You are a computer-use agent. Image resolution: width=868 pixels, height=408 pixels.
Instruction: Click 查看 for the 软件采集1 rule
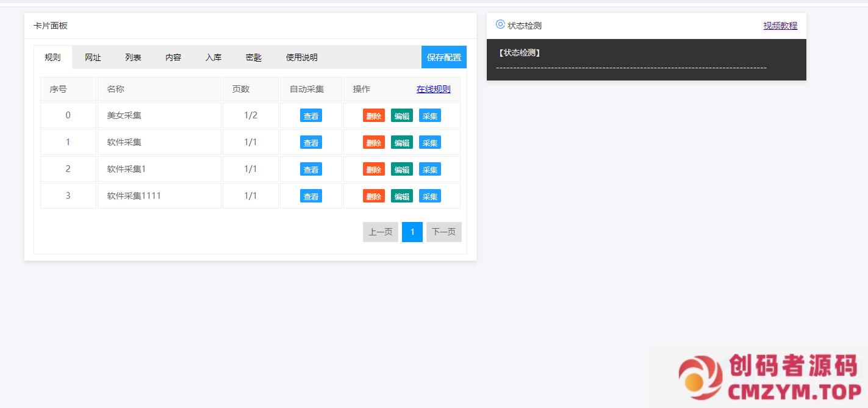point(310,170)
